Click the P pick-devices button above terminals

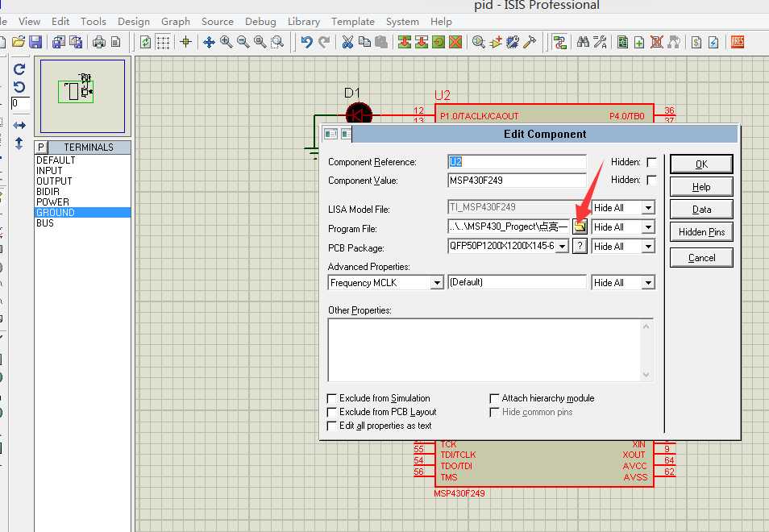tap(40, 147)
